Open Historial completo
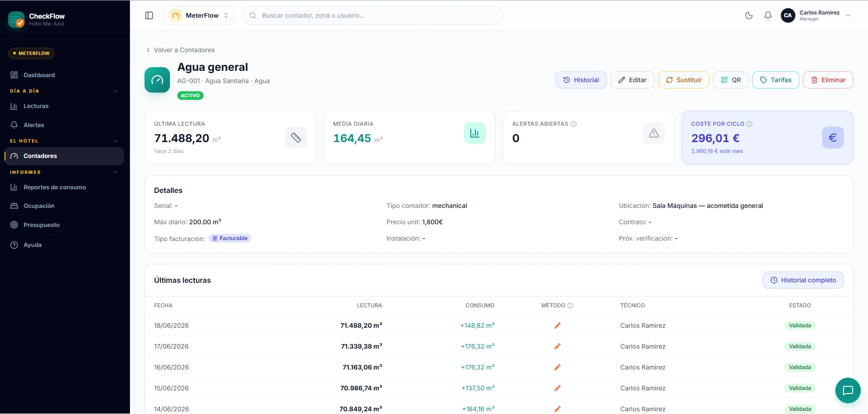Image resolution: width=868 pixels, height=414 pixels. [x=803, y=280]
